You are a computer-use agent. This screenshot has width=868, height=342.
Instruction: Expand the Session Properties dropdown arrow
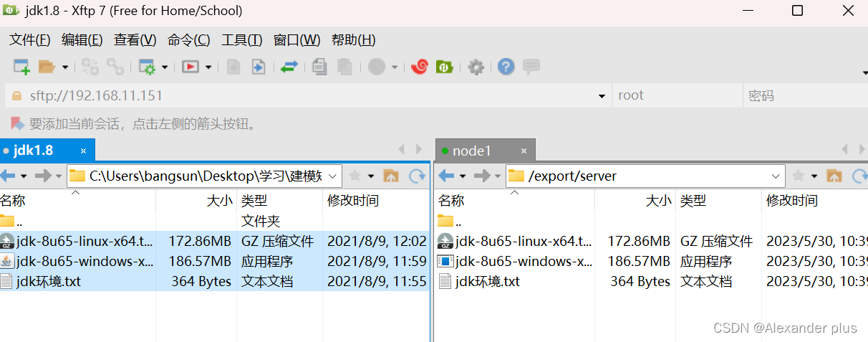pyautogui.click(x=165, y=67)
